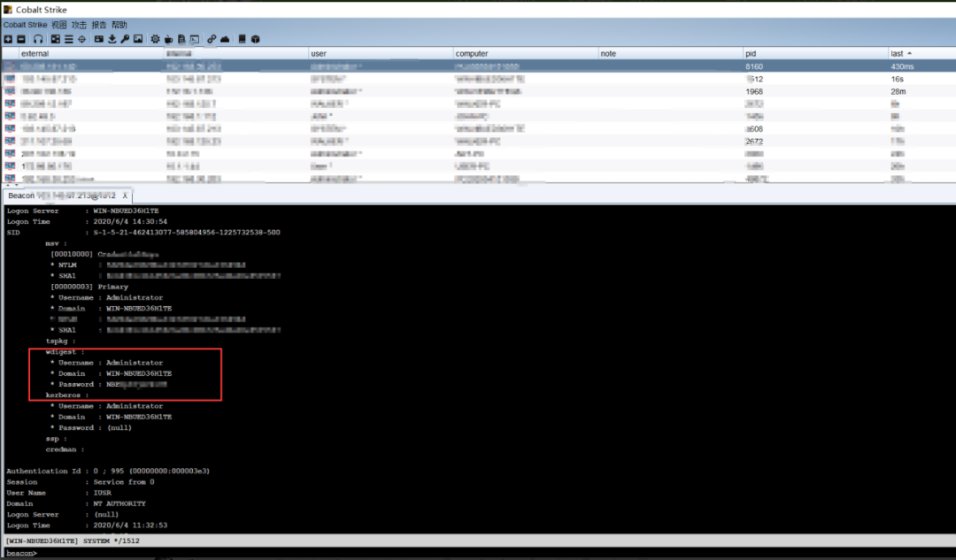Open the Help book icon

pos(242,39)
